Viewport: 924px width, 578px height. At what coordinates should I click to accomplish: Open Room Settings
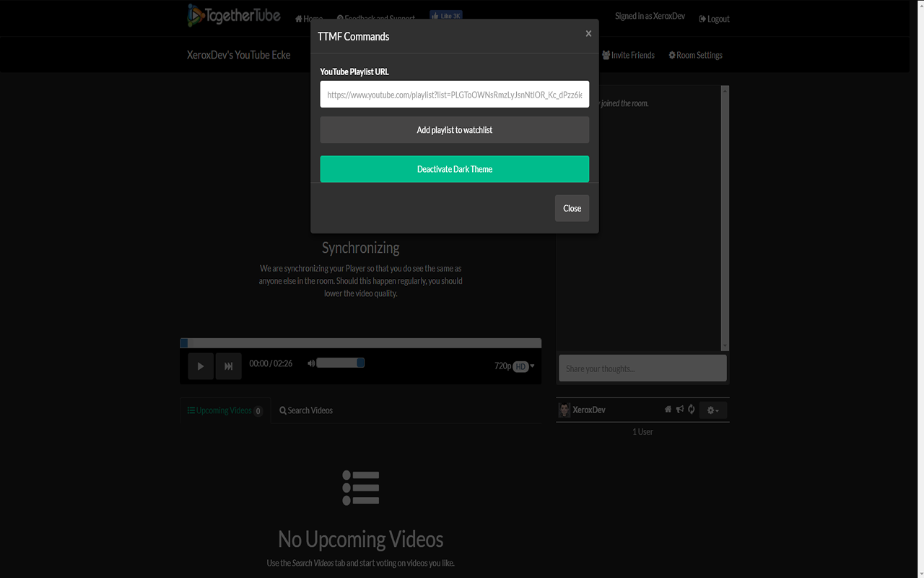pos(695,55)
